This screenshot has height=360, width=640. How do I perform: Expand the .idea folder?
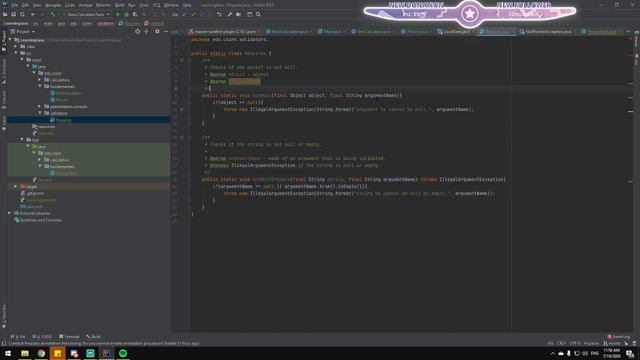click(16, 47)
